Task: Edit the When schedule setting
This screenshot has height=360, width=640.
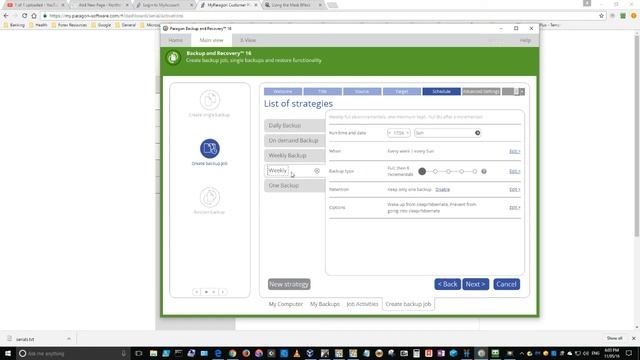Action: tap(514, 151)
